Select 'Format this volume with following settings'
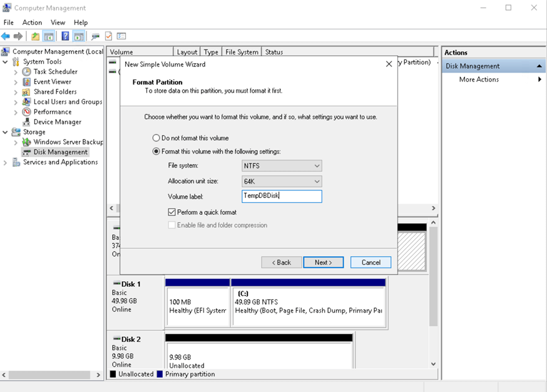This screenshot has height=392, width=547. pos(156,152)
